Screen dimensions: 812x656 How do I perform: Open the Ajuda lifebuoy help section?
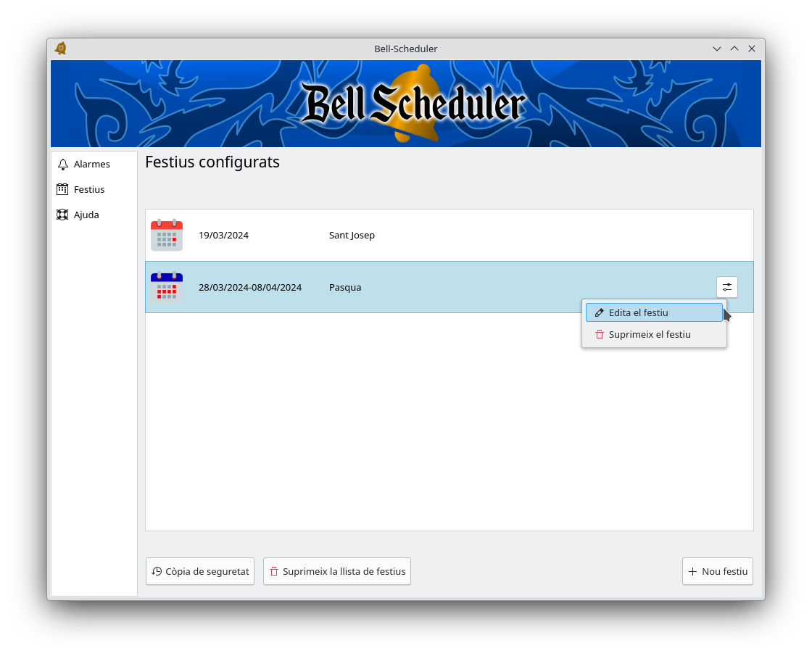[x=78, y=215]
